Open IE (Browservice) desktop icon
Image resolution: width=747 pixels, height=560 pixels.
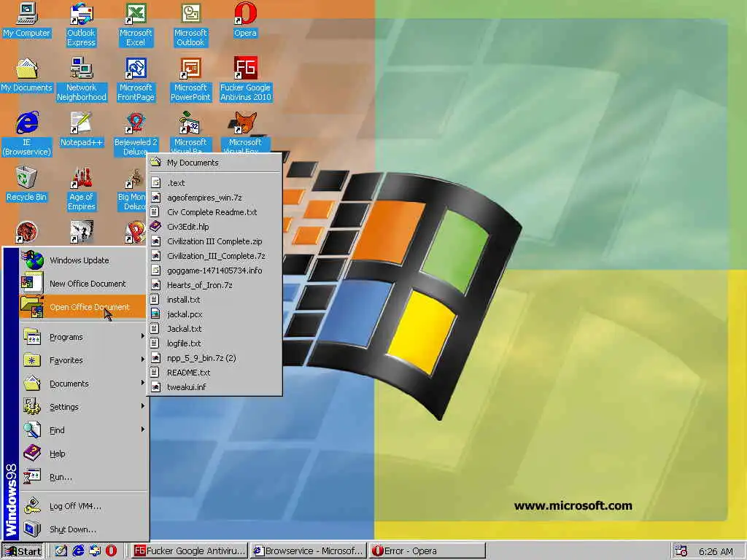tap(27, 134)
